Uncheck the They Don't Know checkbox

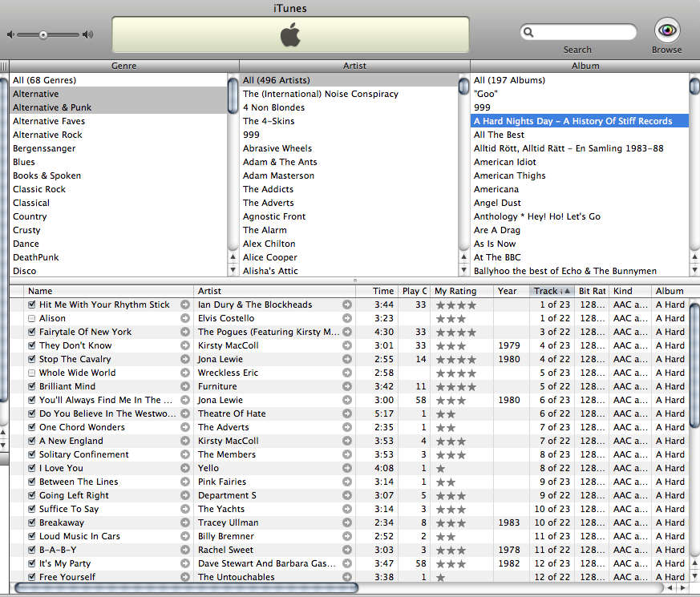[x=32, y=346]
